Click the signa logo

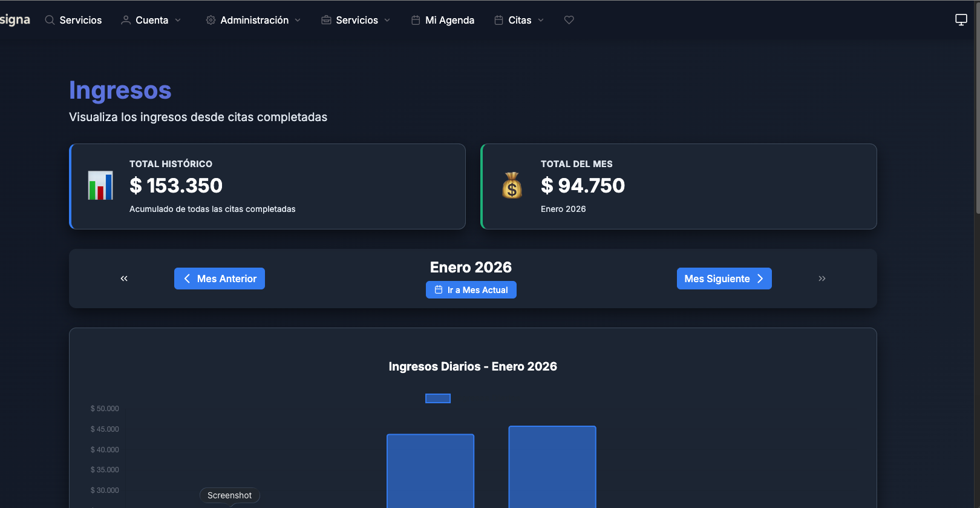click(x=15, y=19)
